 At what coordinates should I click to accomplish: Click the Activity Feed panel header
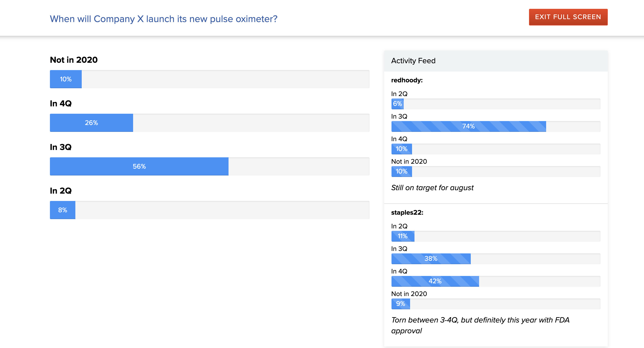pos(496,61)
